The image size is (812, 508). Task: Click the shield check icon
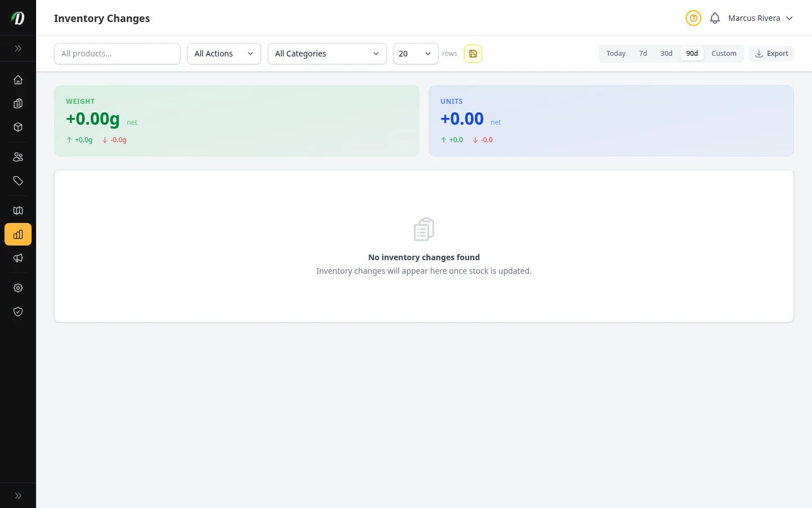[x=18, y=312]
